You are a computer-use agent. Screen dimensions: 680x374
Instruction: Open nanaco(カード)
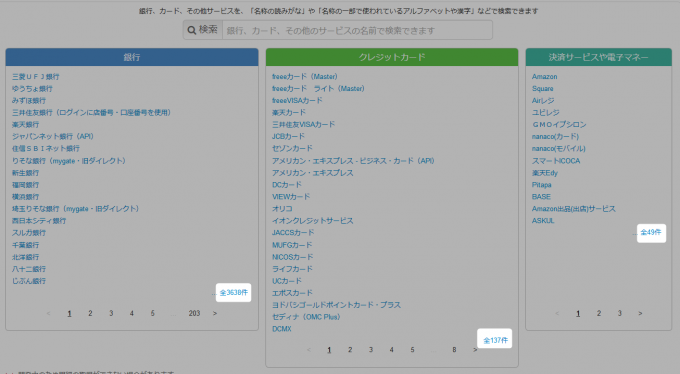[555, 136]
